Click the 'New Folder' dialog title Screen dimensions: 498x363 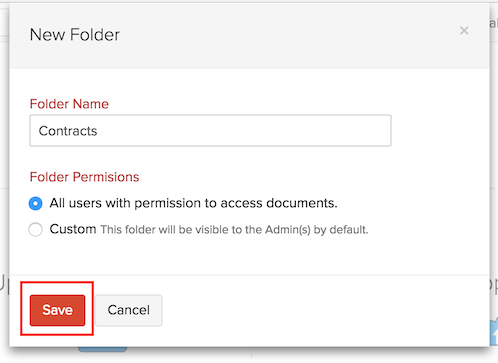[x=75, y=35]
